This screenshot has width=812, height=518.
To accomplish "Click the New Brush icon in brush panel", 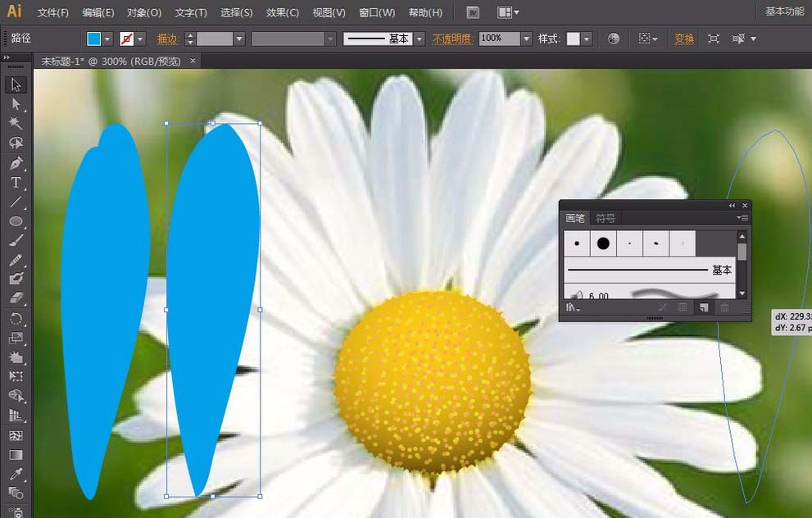I will click(x=703, y=307).
